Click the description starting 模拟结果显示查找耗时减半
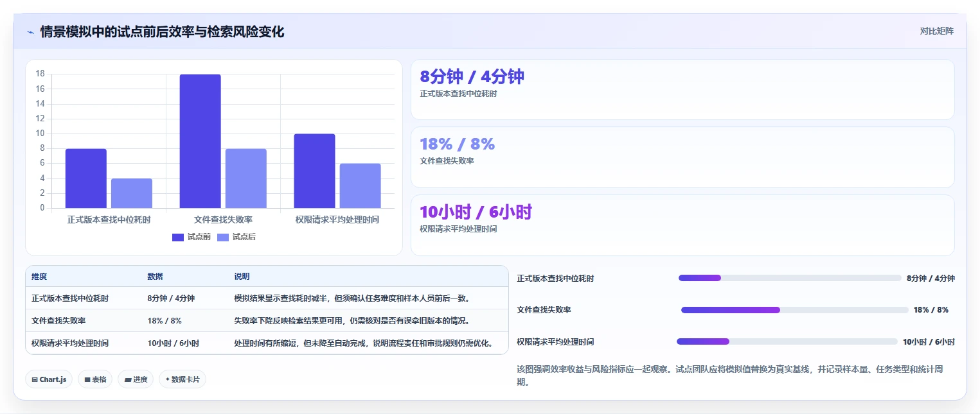This screenshot has height=414, width=980. 352,298
